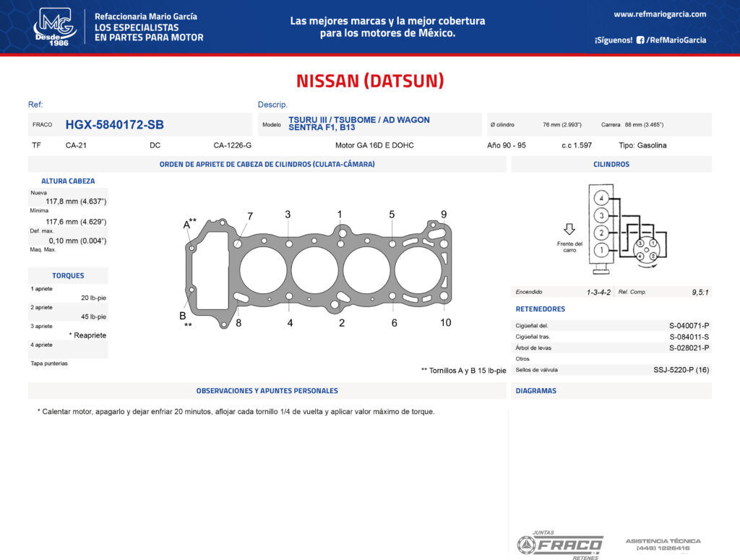Click bolt label B on gasket diagram
The width and height of the screenshot is (740, 560).
183,316
